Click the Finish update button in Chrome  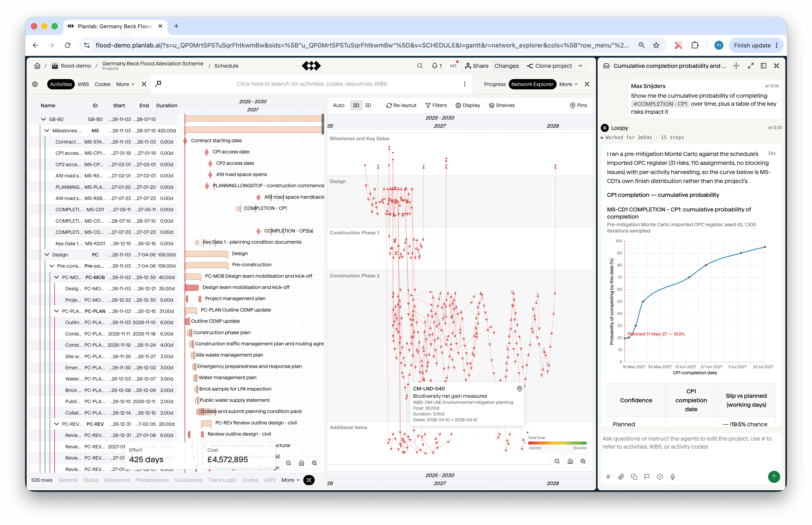[x=756, y=45]
